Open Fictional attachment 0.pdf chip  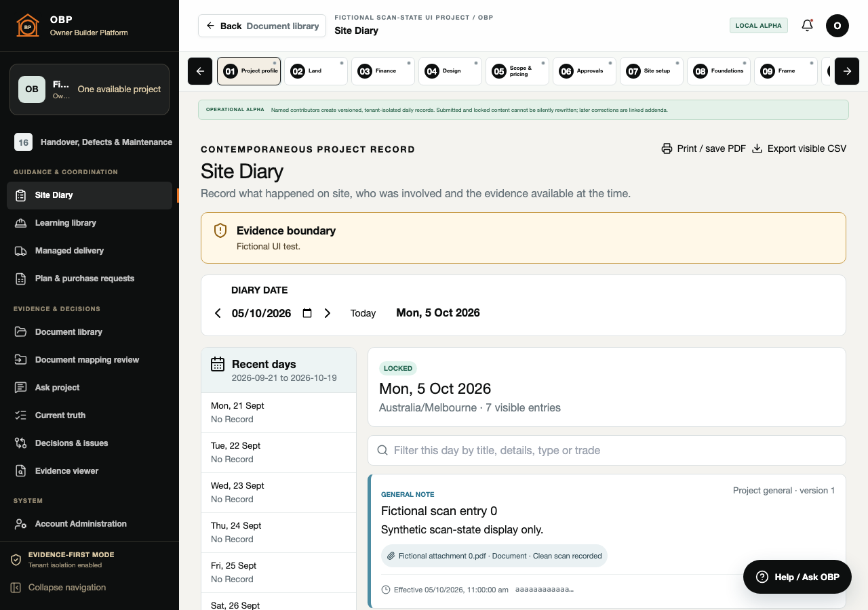pos(494,556)
